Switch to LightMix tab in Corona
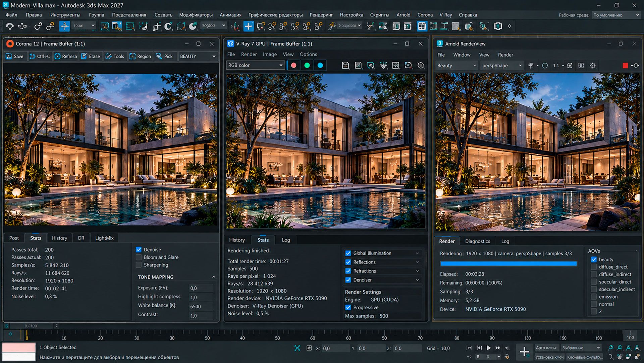Image resolution: width=644 pixels, height=363 pixels. point(104,238)
